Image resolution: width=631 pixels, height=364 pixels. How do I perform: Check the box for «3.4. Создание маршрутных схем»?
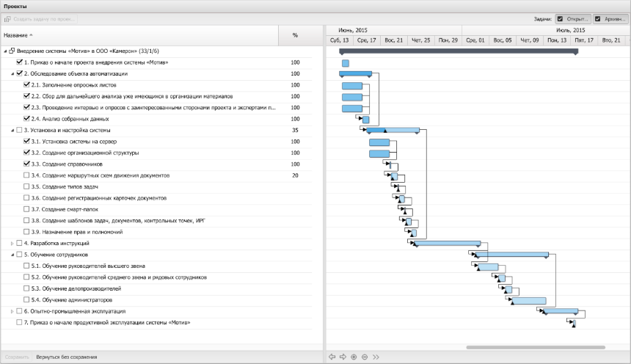pyautogui.click(x=27, y=175)
